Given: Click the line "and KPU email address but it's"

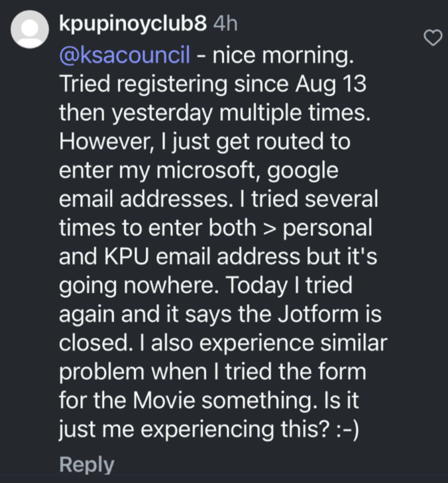Looking at the screenshot, I should point(218,257).
